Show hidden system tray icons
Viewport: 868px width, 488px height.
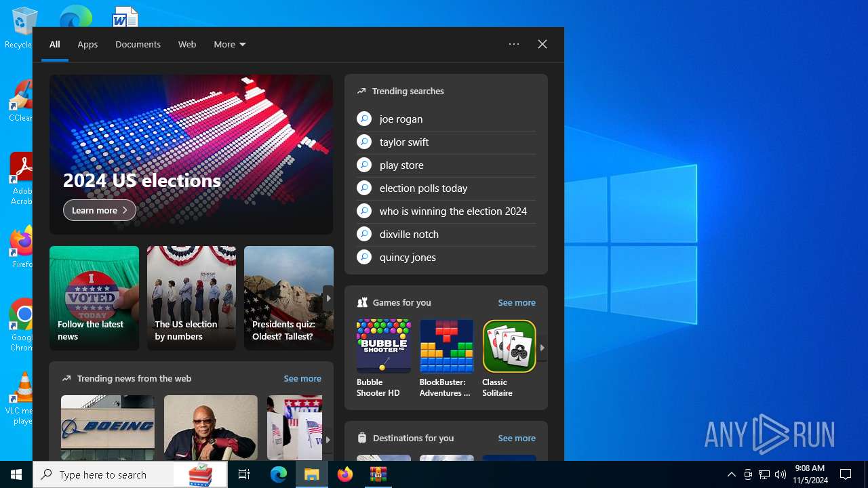pos(732,474)
